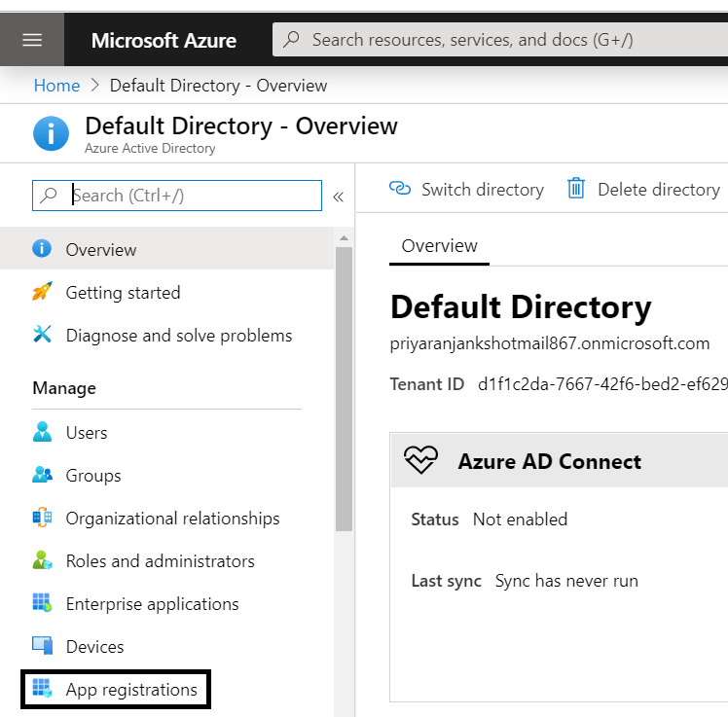The width and height of the screenshot is (728, 717).
Task: Click the 'Azure Active Directory' subtitle
Action: 150,148
